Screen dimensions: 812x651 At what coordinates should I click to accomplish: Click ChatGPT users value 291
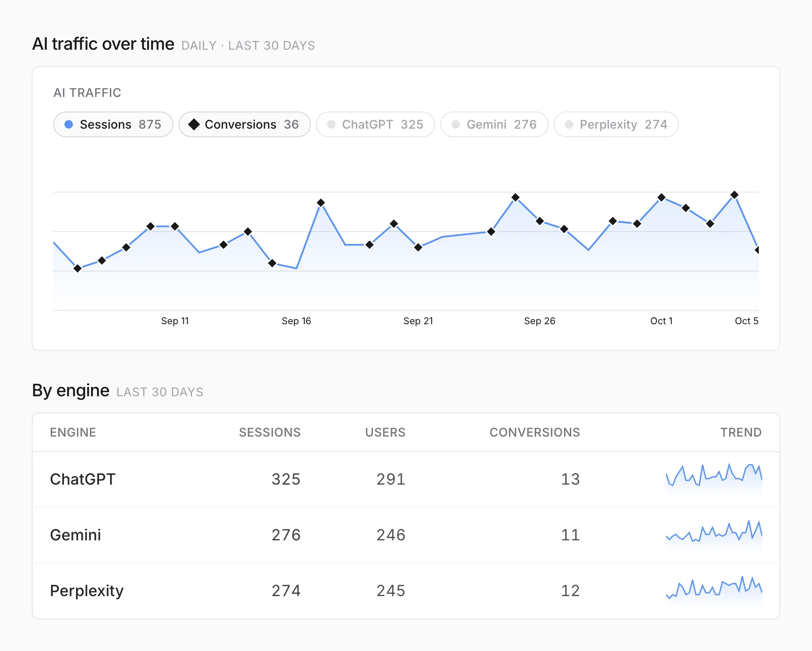pos(391,479)
